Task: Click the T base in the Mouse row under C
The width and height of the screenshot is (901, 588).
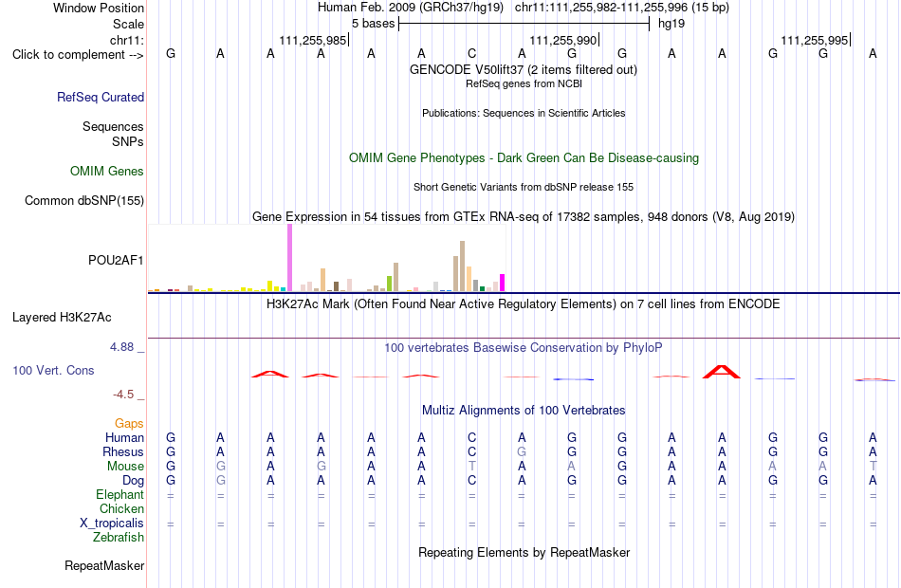Action: click(471, 467)
